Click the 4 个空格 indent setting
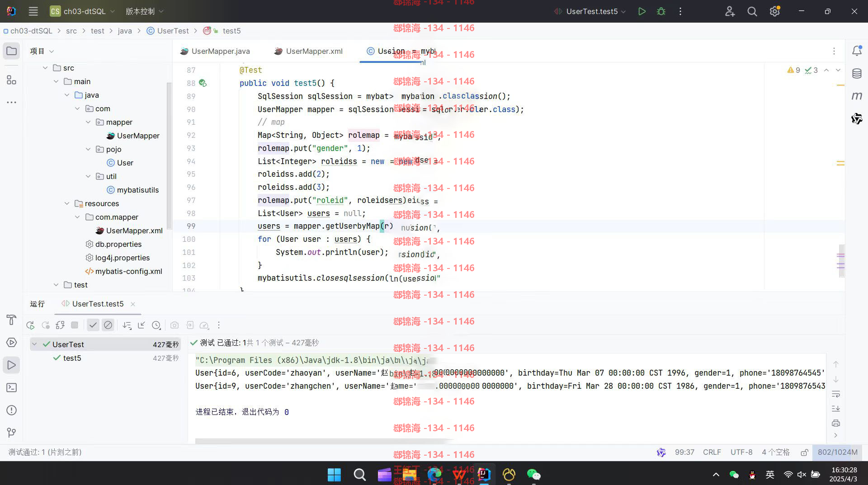This screenshot has height=485, width=868. click(x=776, y=452)
